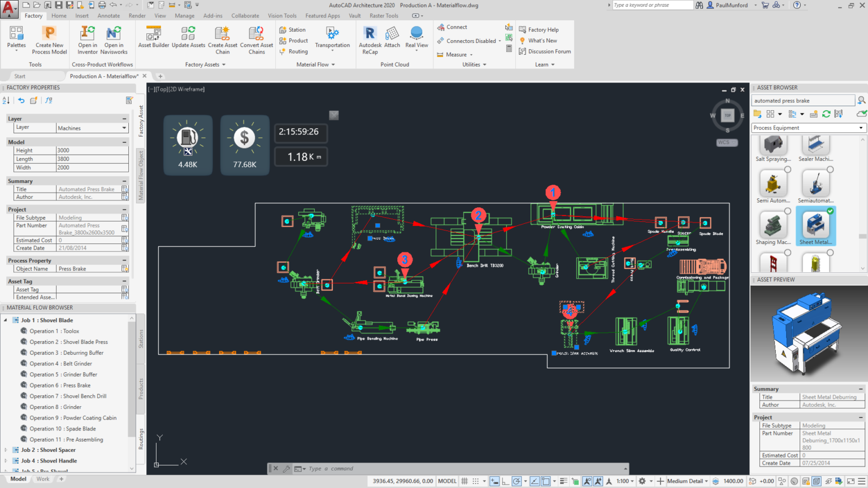Click the undo icon in Factory Properties
The width and height of the screenshot is (868, 488).
[21, 100]
